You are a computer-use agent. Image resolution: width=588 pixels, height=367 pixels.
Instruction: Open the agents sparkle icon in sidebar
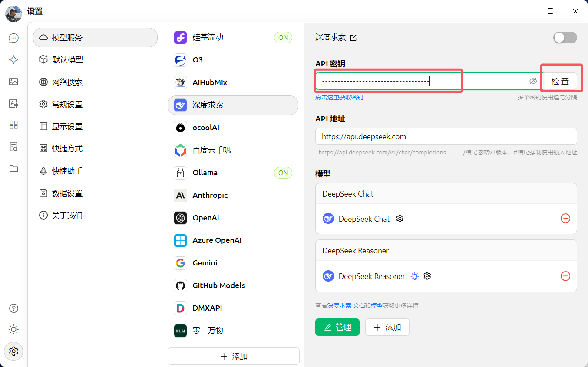pos(13,60)
